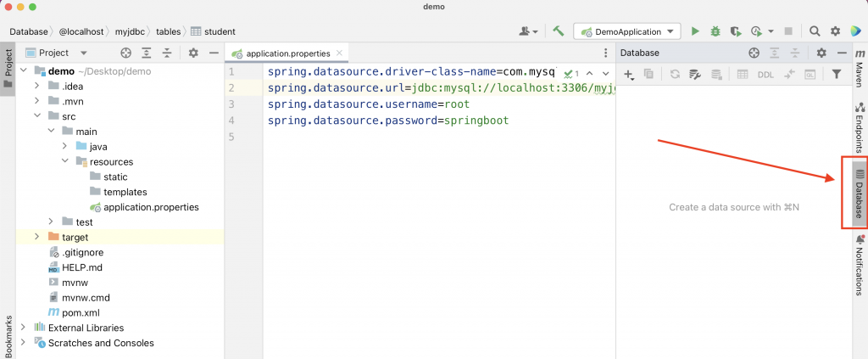Viewport: 868px width, 359px height.
Task: Open Search Everywhere magnifier icon
Action: coord(815,31)
